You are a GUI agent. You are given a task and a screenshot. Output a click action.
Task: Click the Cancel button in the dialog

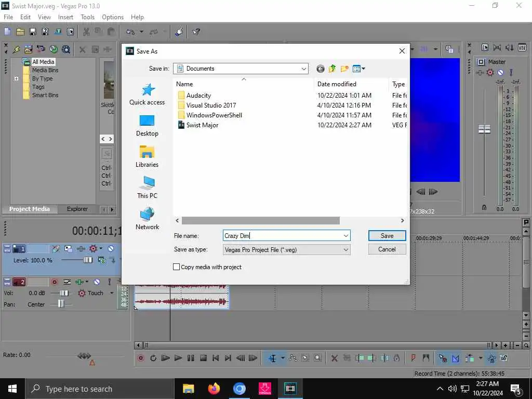(x=387, y=249)
